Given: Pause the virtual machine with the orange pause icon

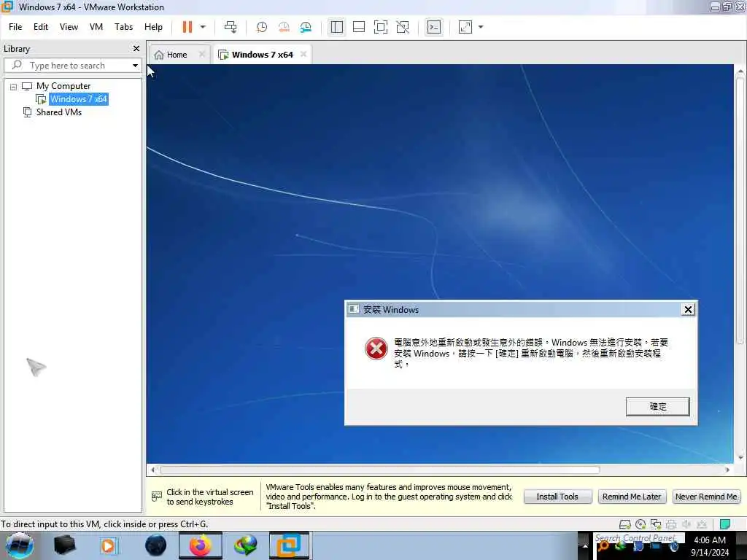Looking at the screenshot, I should click(x=187, y=27).
